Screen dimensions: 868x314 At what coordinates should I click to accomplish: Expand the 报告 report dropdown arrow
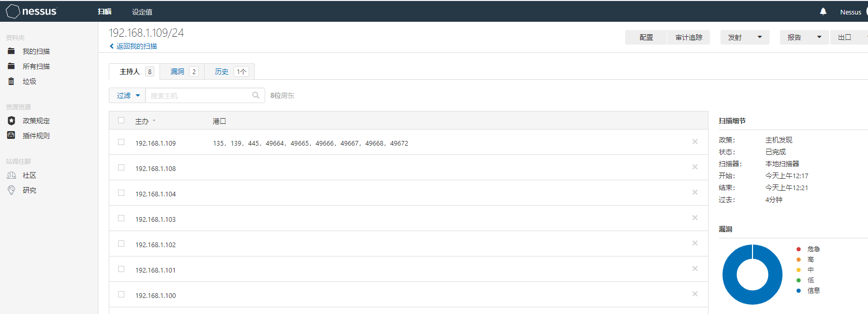coord(819,37)
